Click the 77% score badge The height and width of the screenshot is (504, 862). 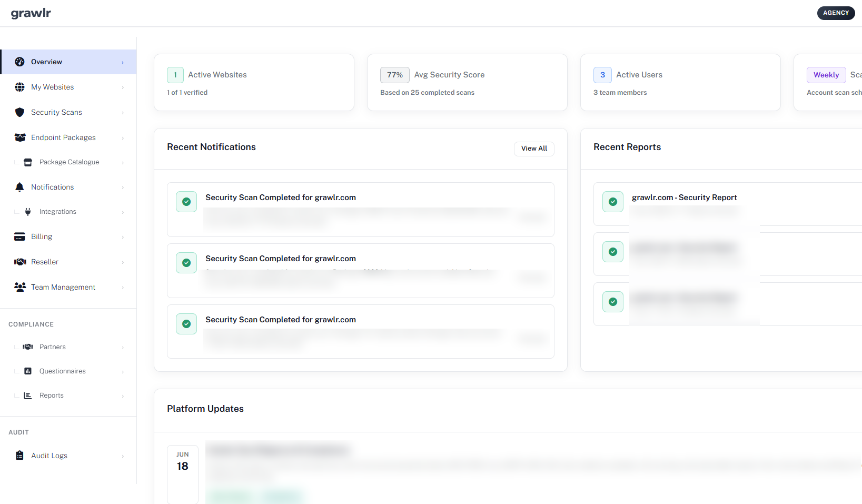pyautogui.click(x=395, y=75)
